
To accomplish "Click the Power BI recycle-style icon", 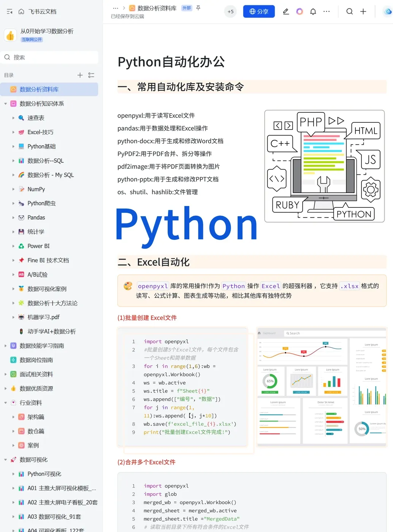I will 21,246.
